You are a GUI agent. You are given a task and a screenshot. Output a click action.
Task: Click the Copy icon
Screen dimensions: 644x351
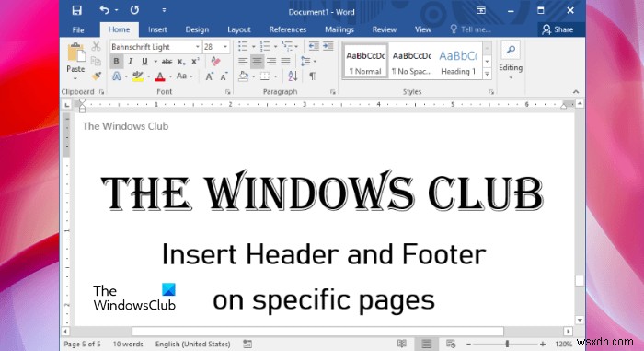pos(96,61)
